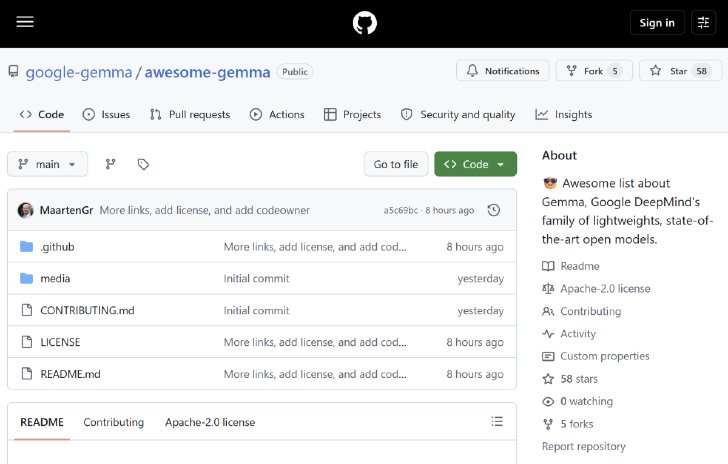The width and height of the screenshot is (728, 464).
Task: Open the Apache-2.0 license tab
Action: click(x=210, y=422)
